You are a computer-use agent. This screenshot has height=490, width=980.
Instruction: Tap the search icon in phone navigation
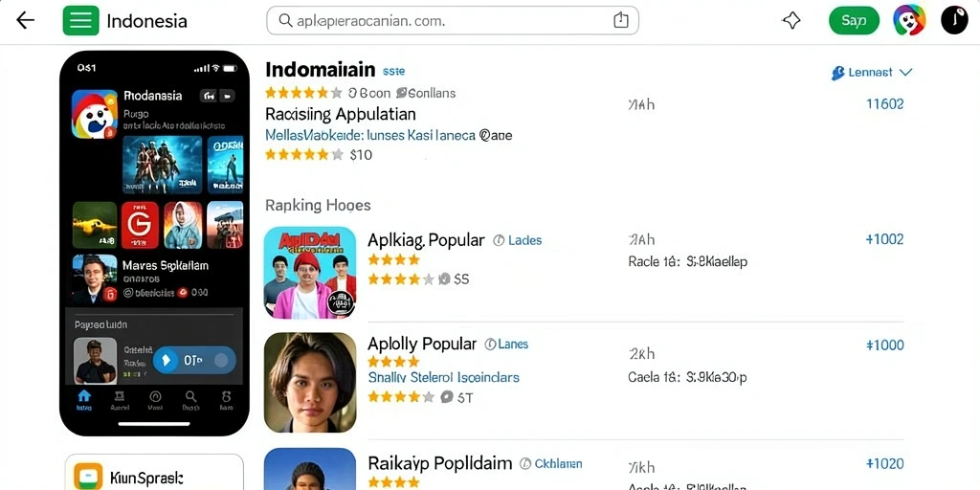[190, 399]
